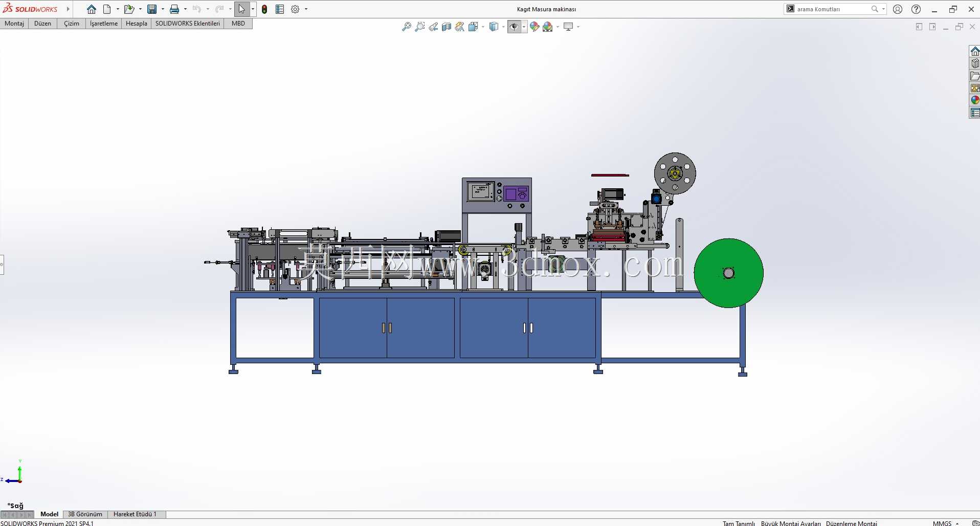This screenshot has height=526, width=980.
Task: Open the Options gear
Action: [x=295, y=9]
